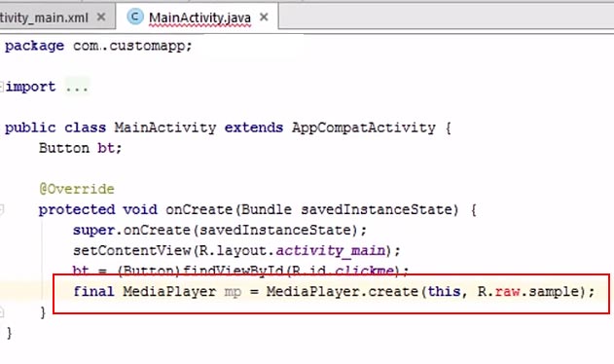Click the MainActivity class name
Image resolution: width=614 pixels, height=364 pixels.
165,127
